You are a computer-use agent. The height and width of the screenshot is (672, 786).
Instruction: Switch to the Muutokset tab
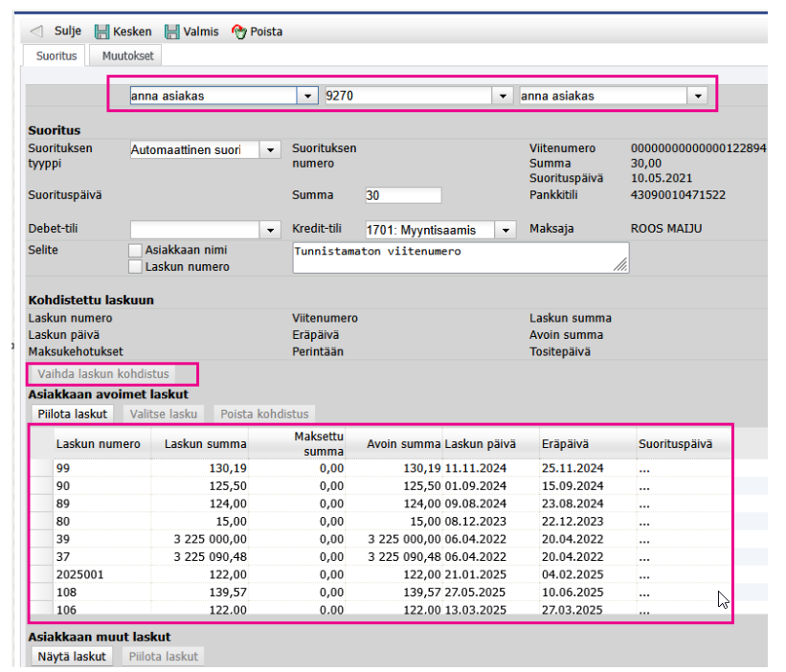(x=127, y=56)
